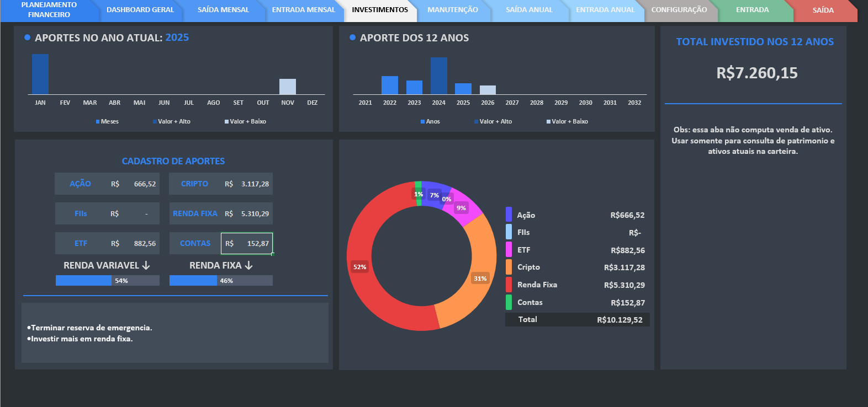Image resolution: width=868 pixels, height=407 pixels.
Task: Click the FIIs light blue legend swatch
Action: (x=509, y=232)
